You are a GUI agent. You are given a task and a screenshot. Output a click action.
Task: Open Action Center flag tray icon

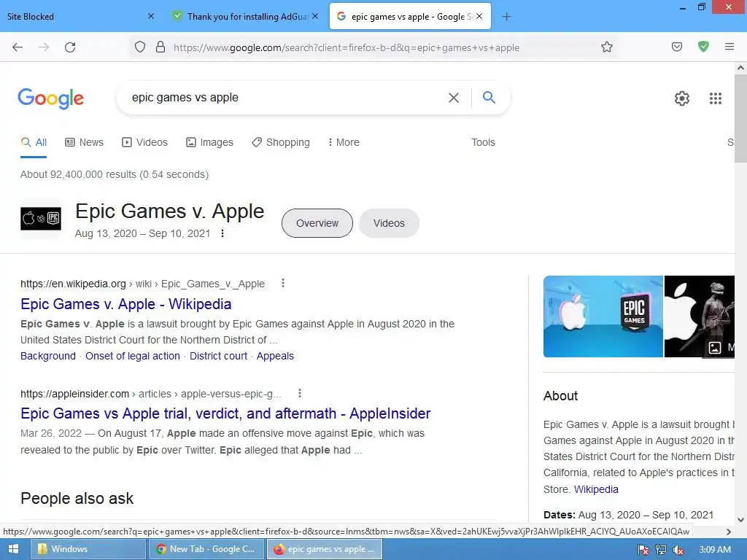click(643, 550)
